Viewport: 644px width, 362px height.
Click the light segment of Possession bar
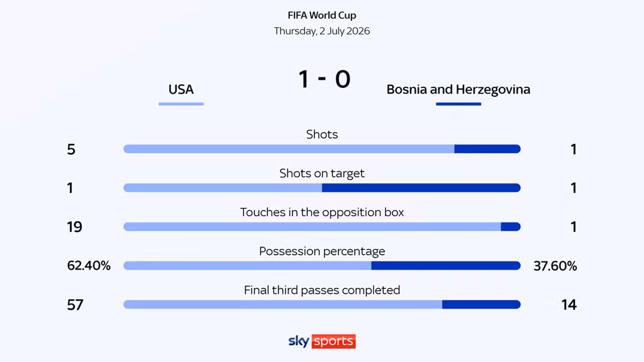[x=247, y=266]
